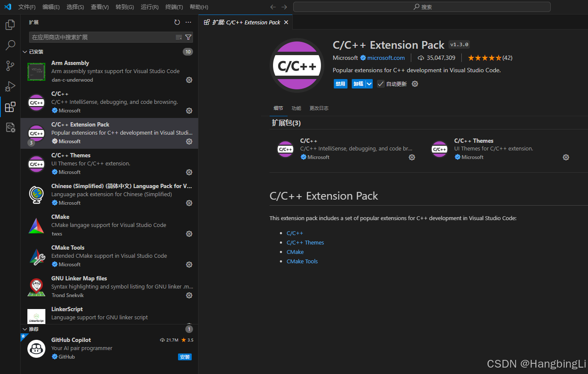This screenshot has width=588, height=374.
Task: Open the 编辑(E) menu
Action: 51,7
